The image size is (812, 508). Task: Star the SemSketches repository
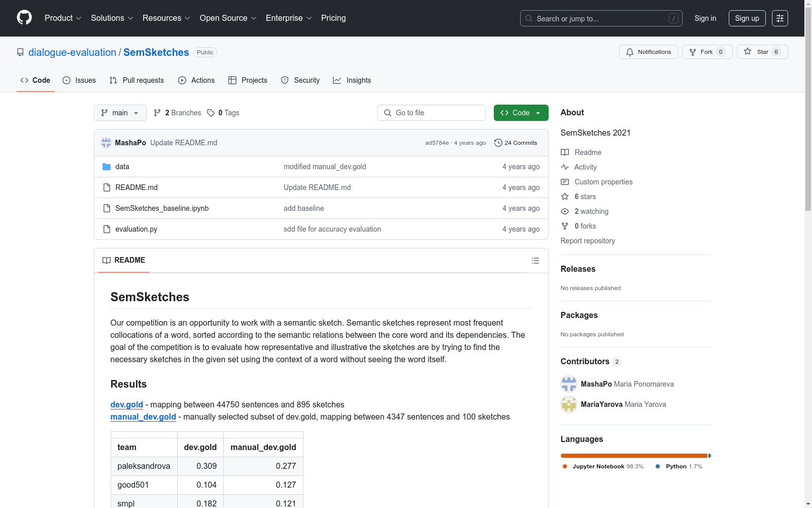coord(762,52)
